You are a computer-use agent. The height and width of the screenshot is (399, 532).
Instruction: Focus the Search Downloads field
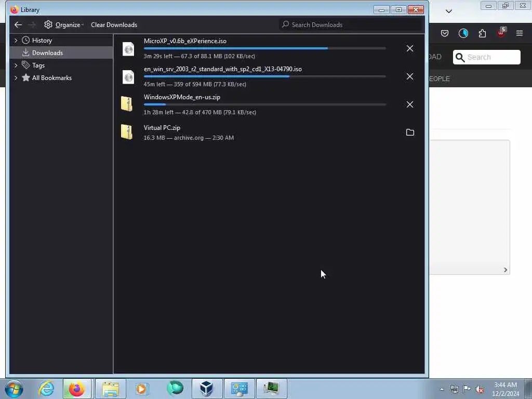(351, 25)
